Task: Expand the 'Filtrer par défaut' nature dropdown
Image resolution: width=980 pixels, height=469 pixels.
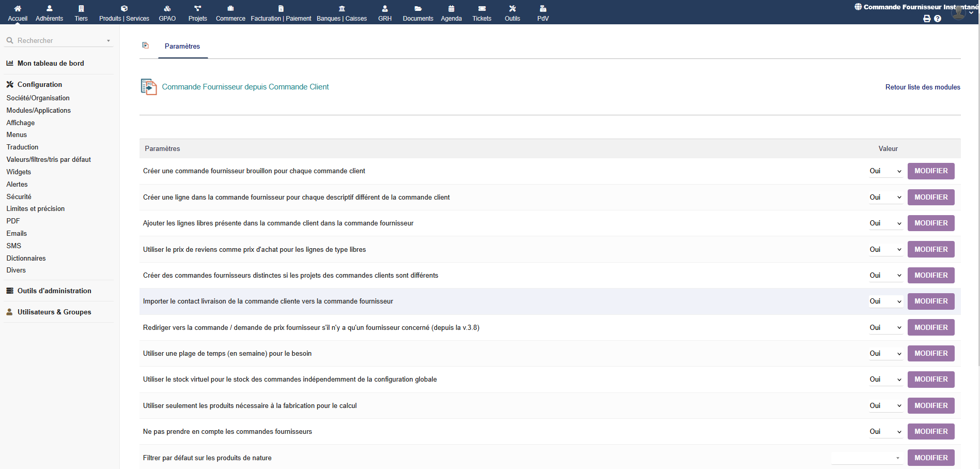Action: point(867,458)
